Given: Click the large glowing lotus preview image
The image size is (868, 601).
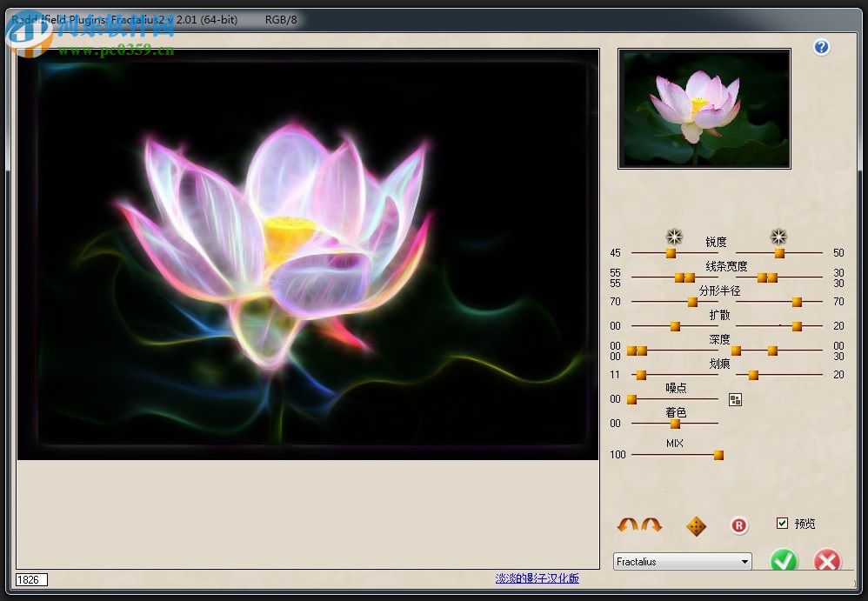Looking at the screenshot, I should point(308,254).
